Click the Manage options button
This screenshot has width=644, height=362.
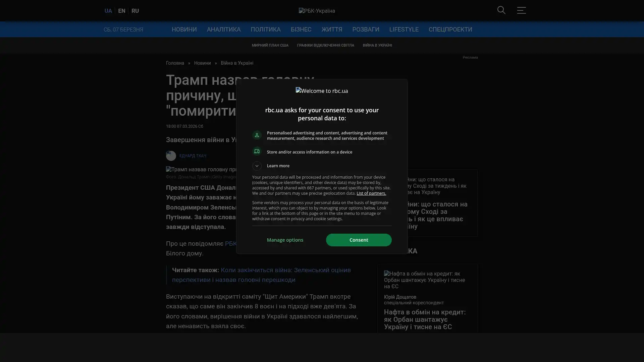pos(285,240)
